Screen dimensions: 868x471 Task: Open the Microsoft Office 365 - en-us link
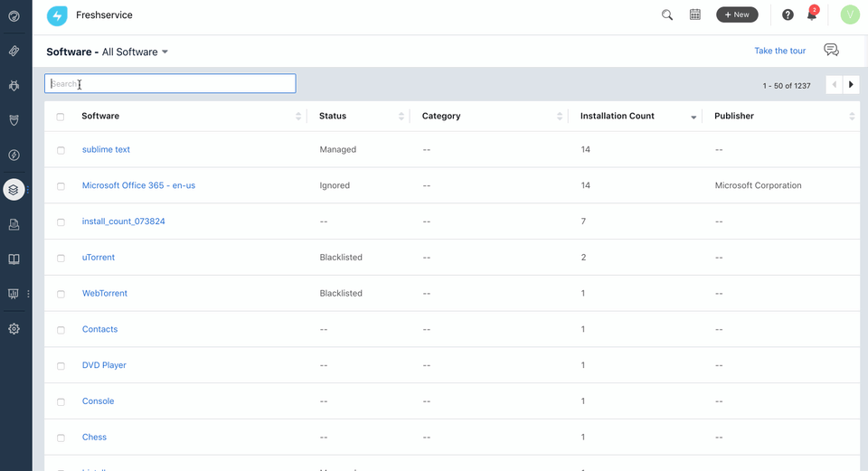[138, 185]
